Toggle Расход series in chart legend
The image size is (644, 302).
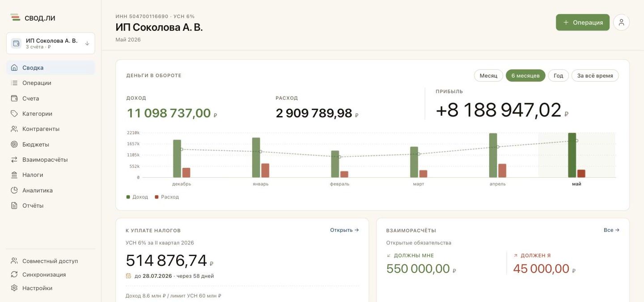tap(167, 197)
